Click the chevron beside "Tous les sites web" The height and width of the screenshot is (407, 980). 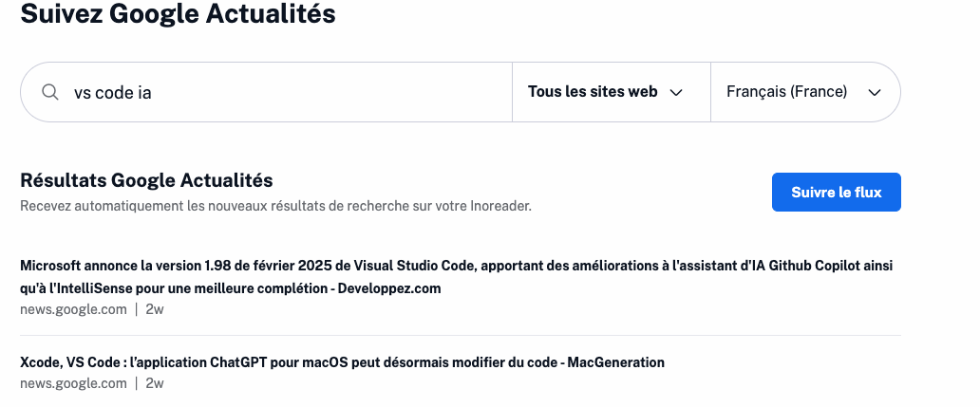[676, 92]
